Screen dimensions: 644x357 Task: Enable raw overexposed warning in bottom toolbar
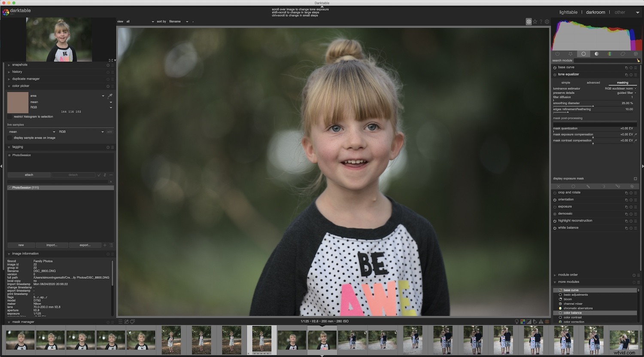coord(523,321)
